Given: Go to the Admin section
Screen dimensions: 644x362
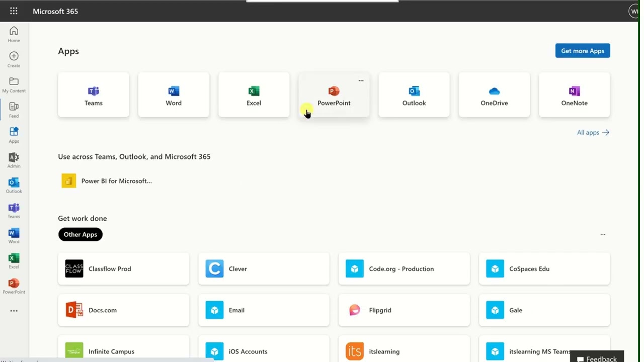Looking at the screenshot, I should point(14,160).
